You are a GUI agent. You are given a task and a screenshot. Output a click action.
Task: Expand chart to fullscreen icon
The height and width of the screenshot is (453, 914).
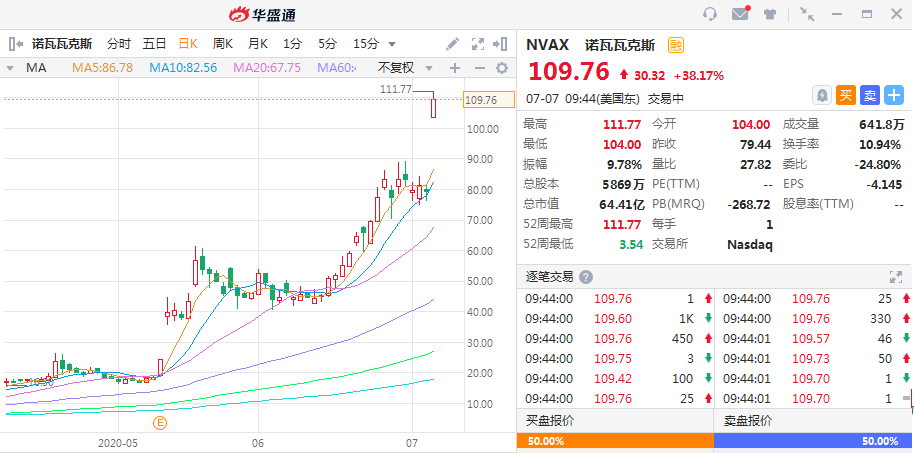coord(478,44)
